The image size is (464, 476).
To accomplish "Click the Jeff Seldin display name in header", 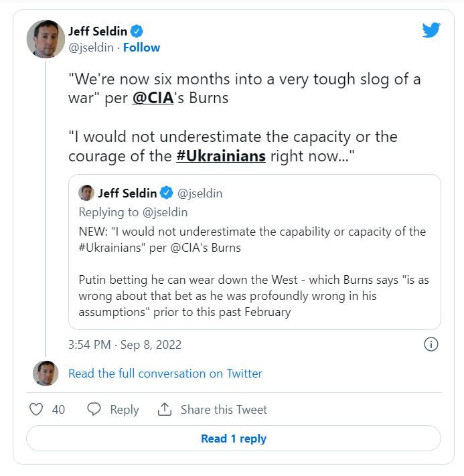I will [98, 31].
